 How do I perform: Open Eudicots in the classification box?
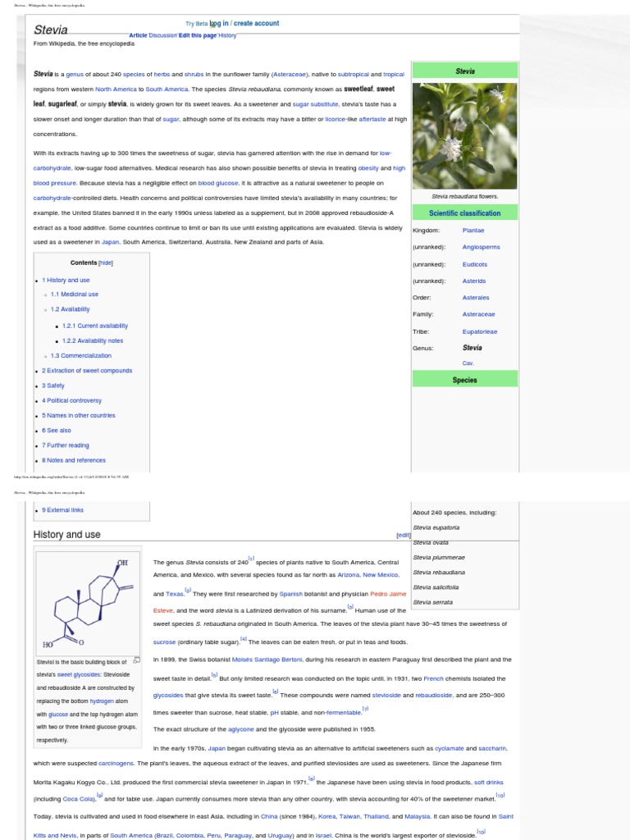475,265
